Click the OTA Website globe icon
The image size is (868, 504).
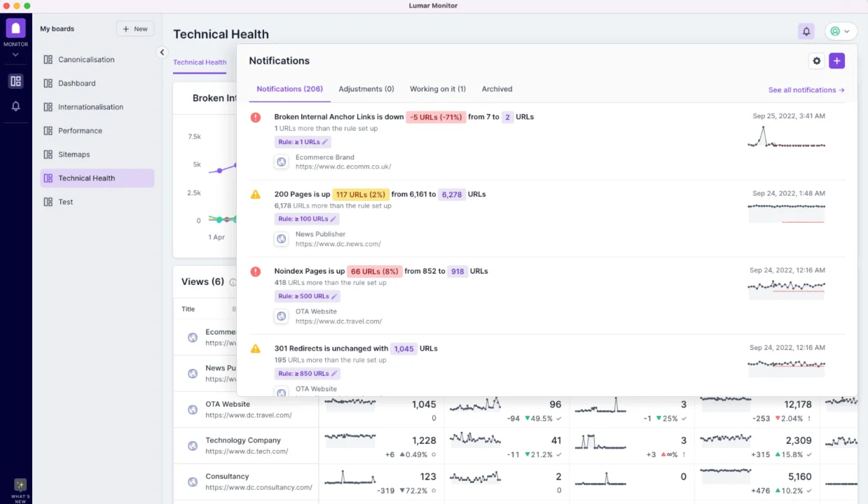(x=281, y=316)
